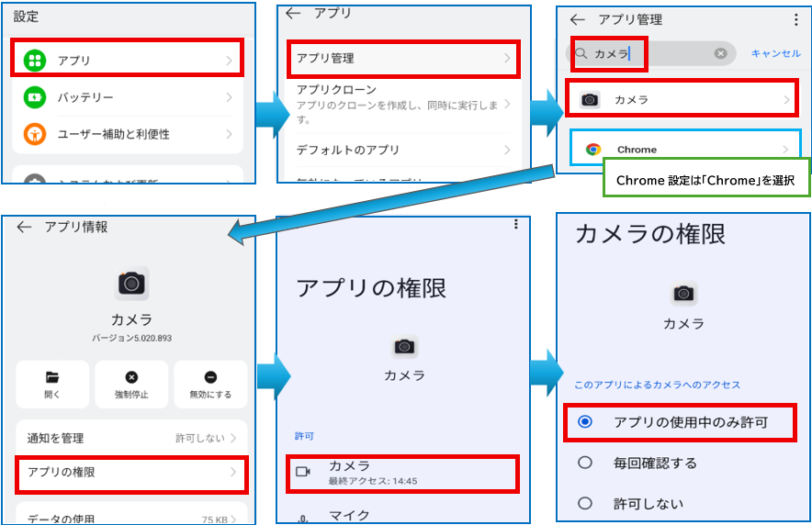812x525 pixels.
Task: Go back using arrow on アプリ情報 screen
Action: tap(24, 227)
